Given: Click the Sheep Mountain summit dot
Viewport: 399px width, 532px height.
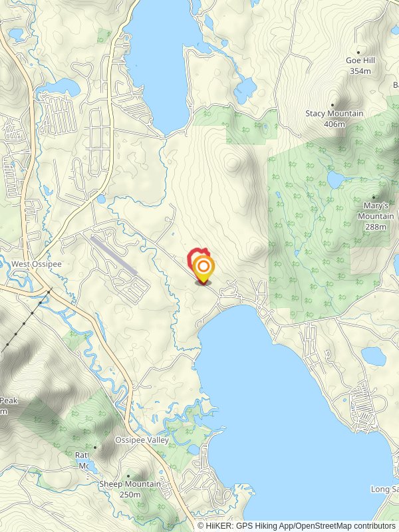Looking at the screenshot, I should click(128, 476).
